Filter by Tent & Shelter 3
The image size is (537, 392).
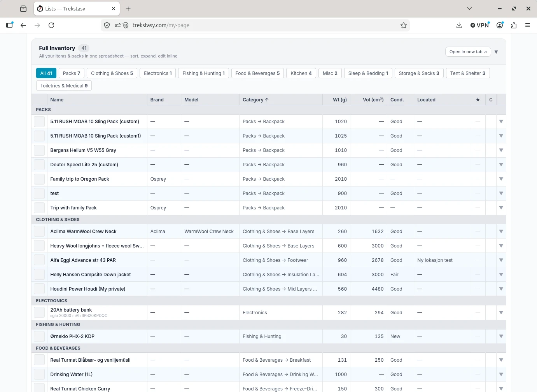[x=468, y=73]
